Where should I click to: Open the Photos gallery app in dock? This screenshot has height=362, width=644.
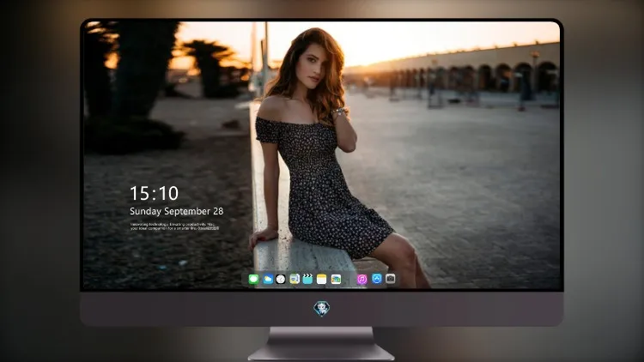tap(336, 280)
